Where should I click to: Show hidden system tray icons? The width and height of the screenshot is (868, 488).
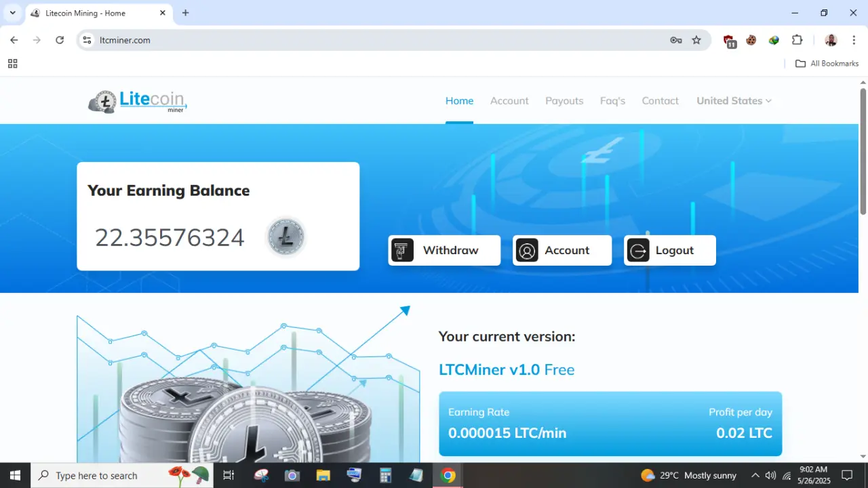[755, 475]
